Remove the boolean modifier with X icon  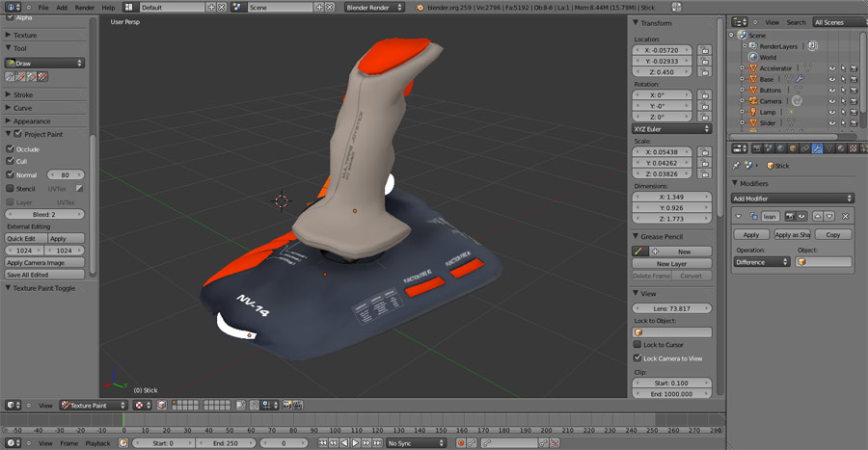coord(846,216)
